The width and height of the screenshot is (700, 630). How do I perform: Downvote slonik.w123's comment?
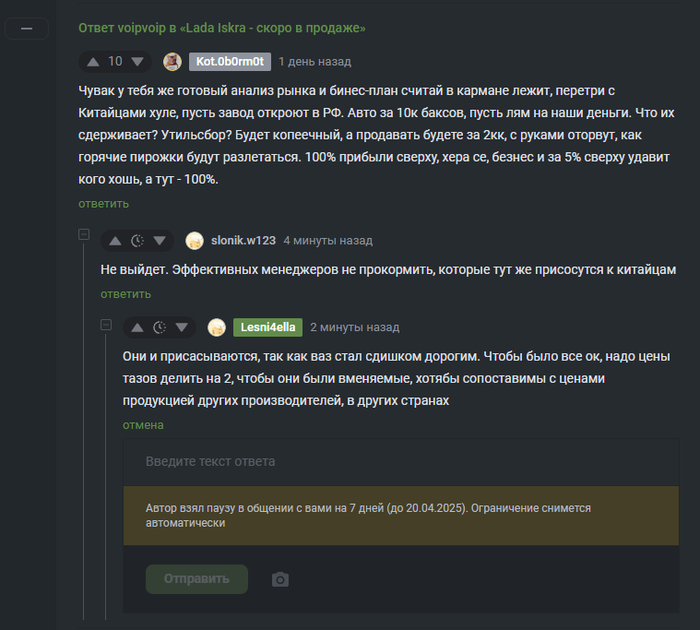click(160, 241)
